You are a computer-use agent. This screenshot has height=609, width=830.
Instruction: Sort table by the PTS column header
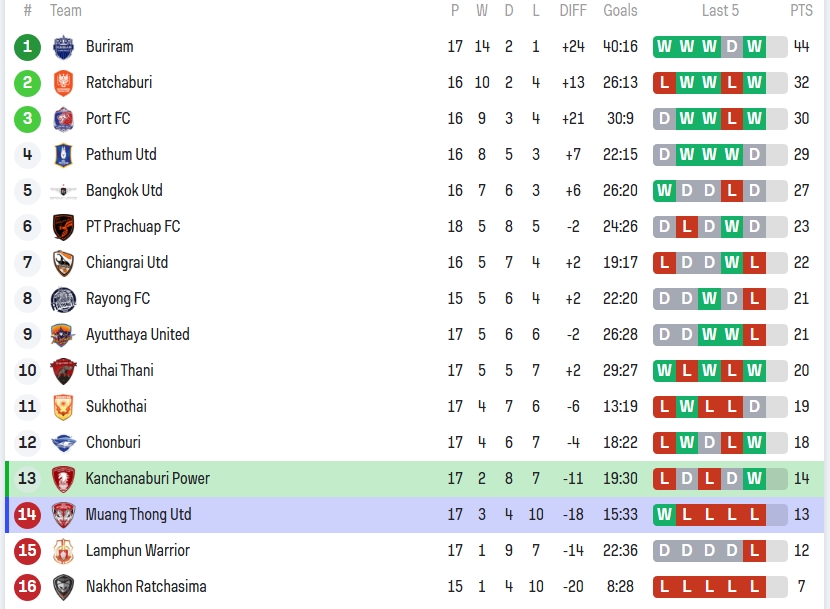pyautogui.click(x=801, y=11)
